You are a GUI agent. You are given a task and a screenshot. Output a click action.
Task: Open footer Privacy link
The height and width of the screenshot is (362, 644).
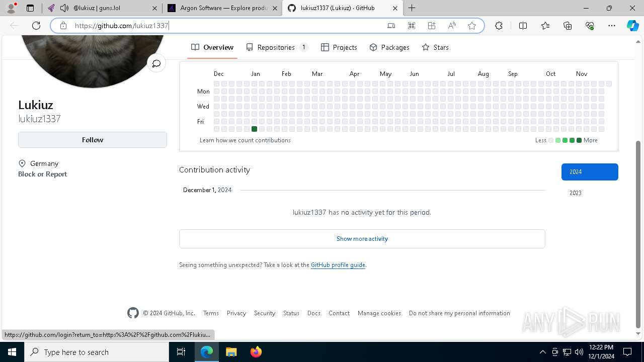click(x=236, y=313)
